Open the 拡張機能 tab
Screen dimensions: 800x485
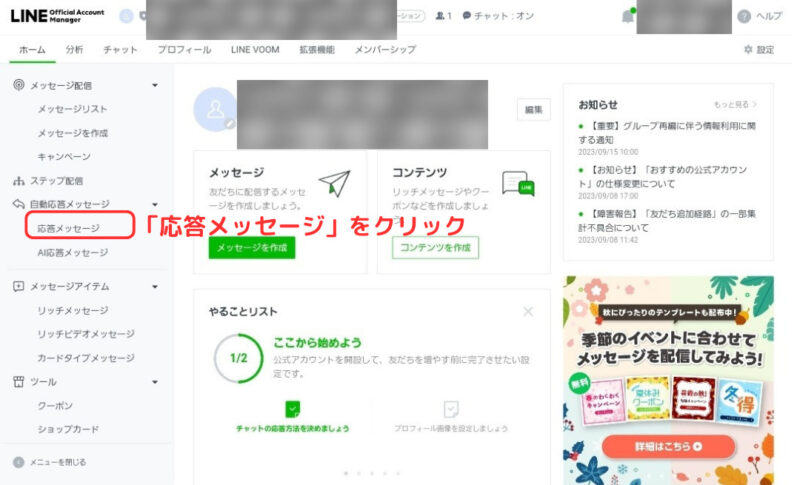click(317, 49)
